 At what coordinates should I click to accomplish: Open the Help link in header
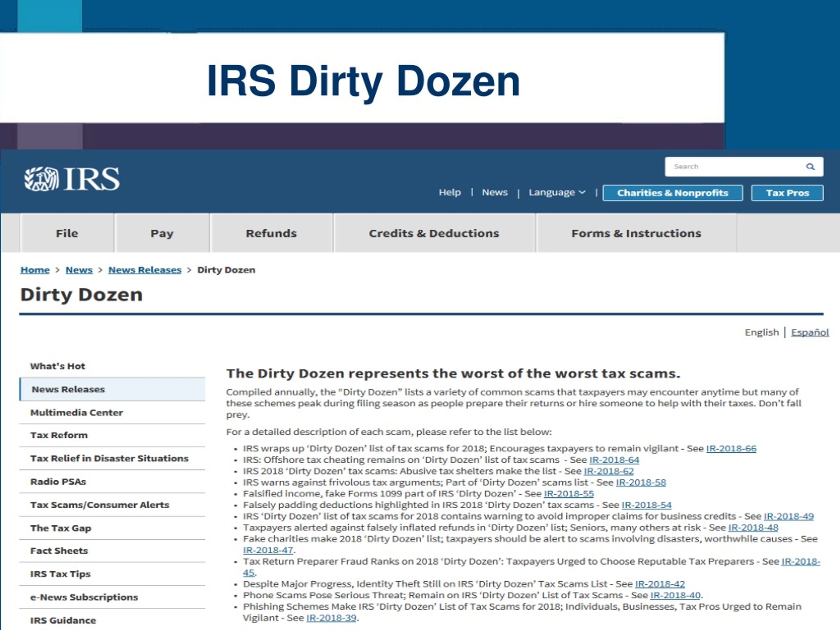click(450, 193)
